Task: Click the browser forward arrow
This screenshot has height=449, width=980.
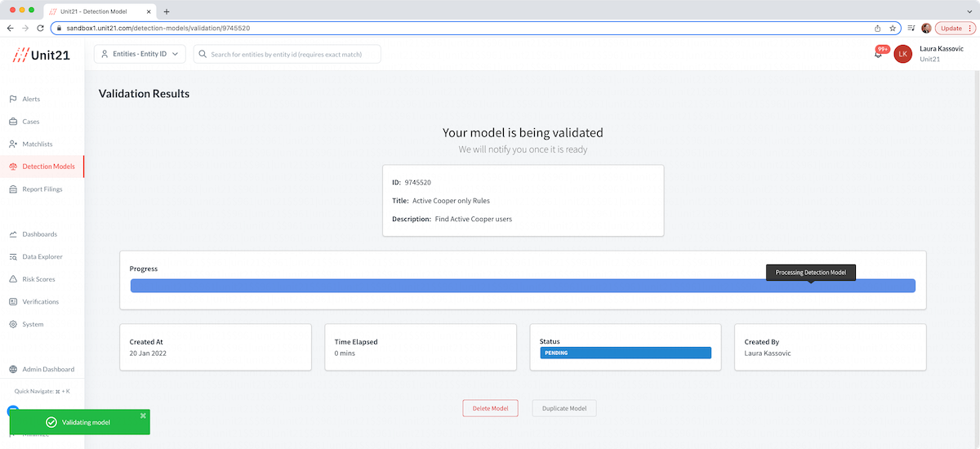Action: 25,28
